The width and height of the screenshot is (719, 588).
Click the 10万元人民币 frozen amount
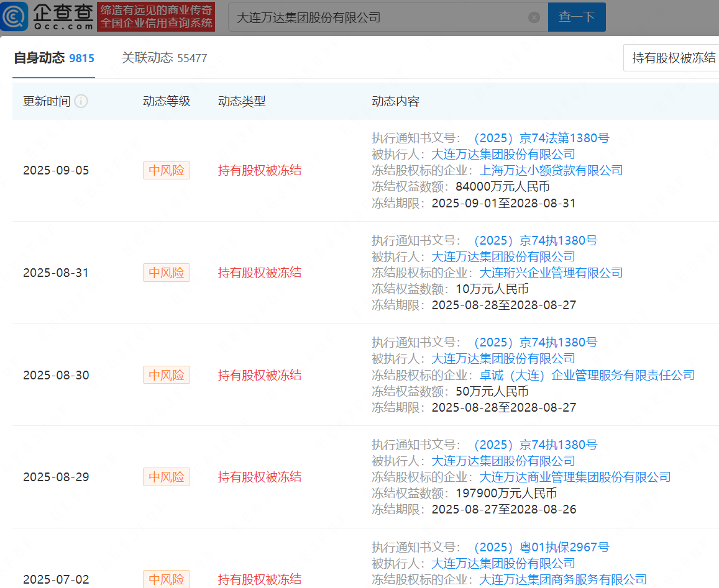[x=492, y=289]
